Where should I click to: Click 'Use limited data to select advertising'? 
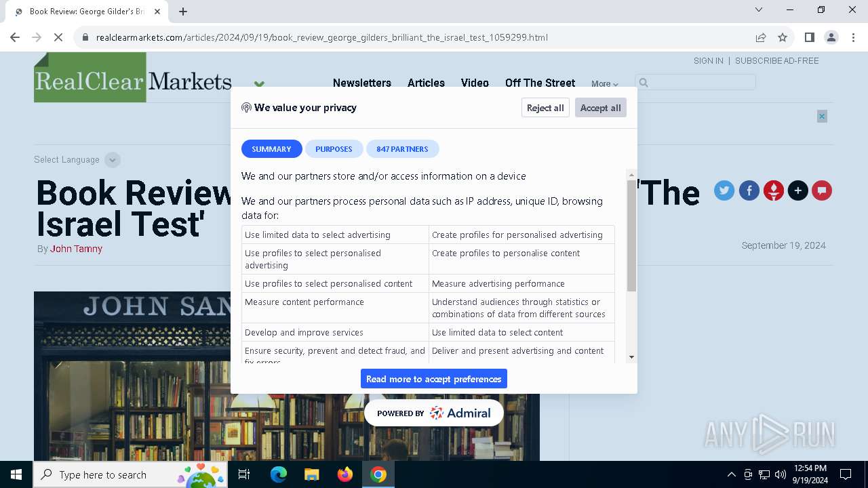coord(336,235)
